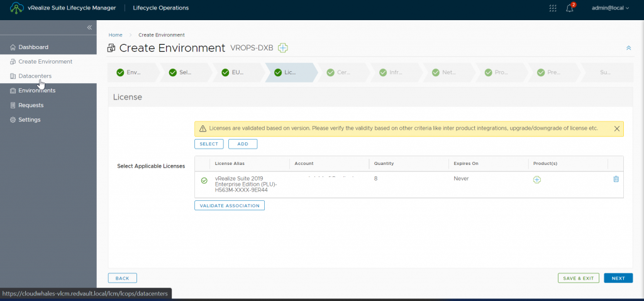
Task: Click the Quantity value 8
Action: tap(376, 178)
